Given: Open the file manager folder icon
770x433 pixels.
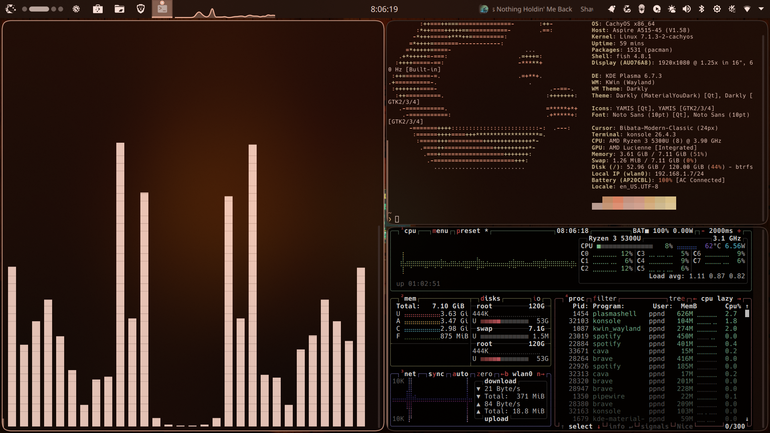Looking at the screenshot, I should tap(119, 9).
